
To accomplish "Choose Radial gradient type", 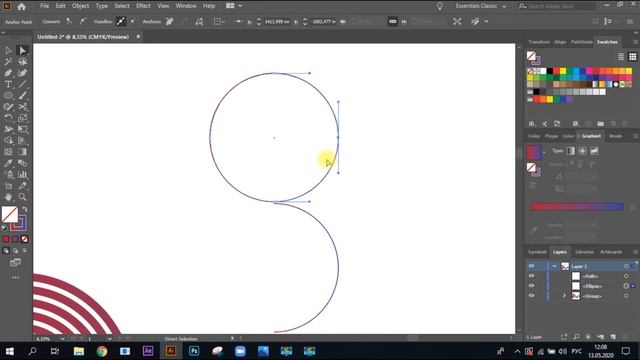I will 582,151.
